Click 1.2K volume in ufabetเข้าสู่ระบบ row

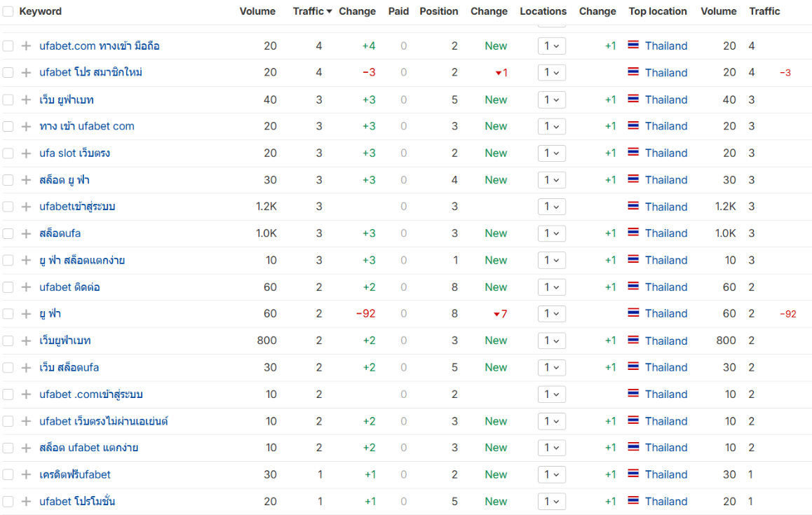coord(266,207)
